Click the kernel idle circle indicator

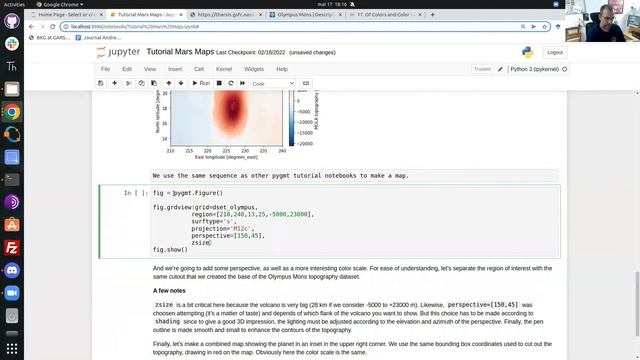(x=565, y=69)
